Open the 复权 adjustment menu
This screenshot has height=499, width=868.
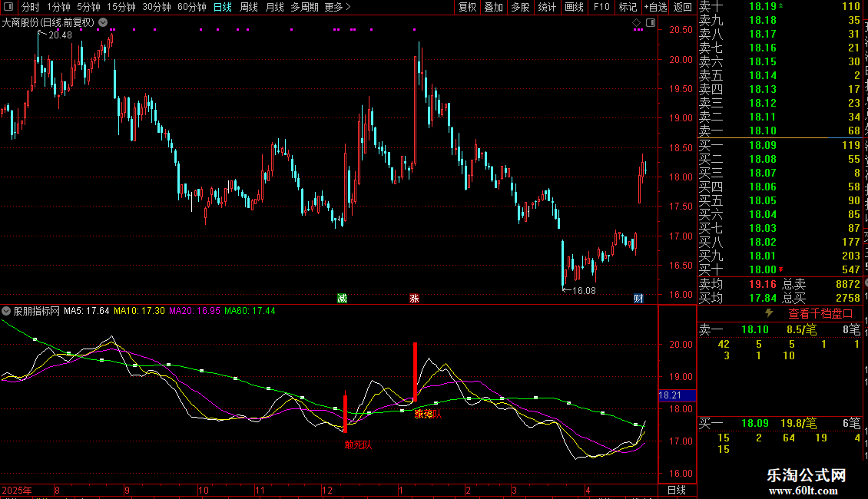(x=467, y=7)
